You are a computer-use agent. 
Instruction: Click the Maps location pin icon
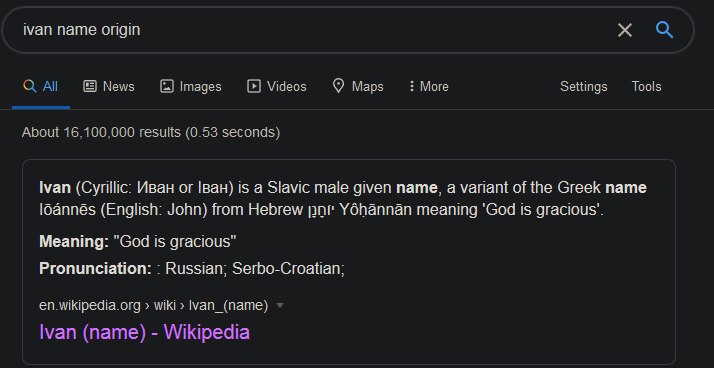click(x=338, y=86)
